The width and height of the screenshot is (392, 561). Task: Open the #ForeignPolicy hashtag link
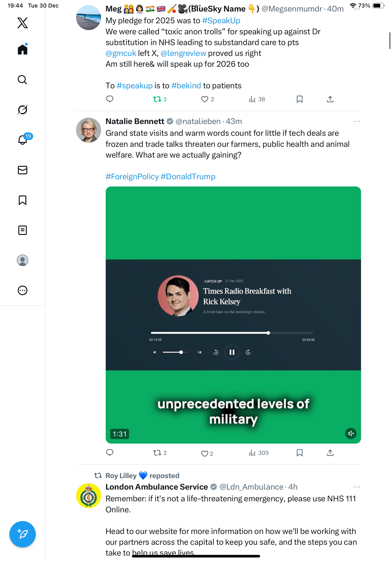tap(132, 176)
